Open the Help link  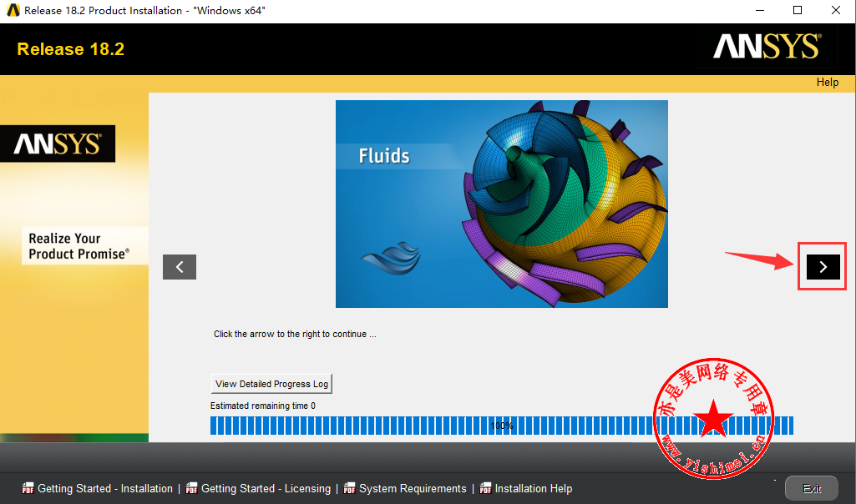827,82
